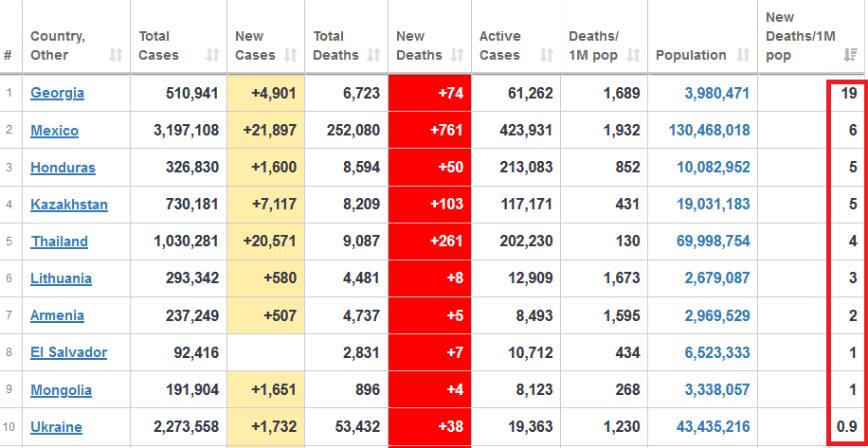Click the Honduras link

pos(63,168)
